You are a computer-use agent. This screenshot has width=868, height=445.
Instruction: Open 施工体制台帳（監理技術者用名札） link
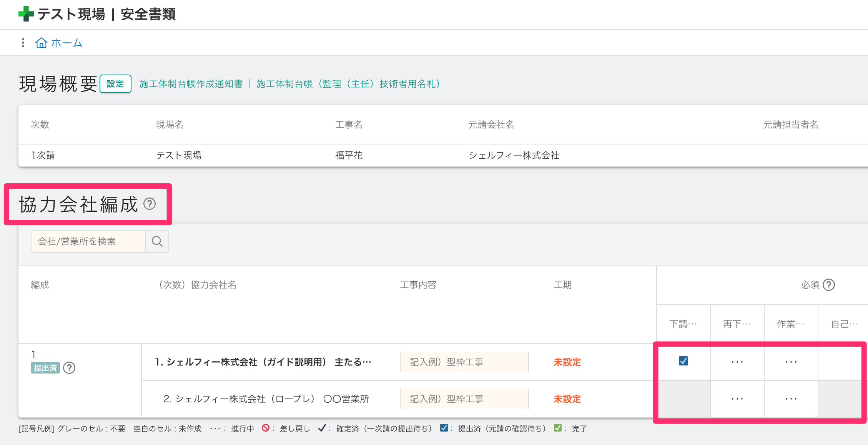tap(348, 84)
